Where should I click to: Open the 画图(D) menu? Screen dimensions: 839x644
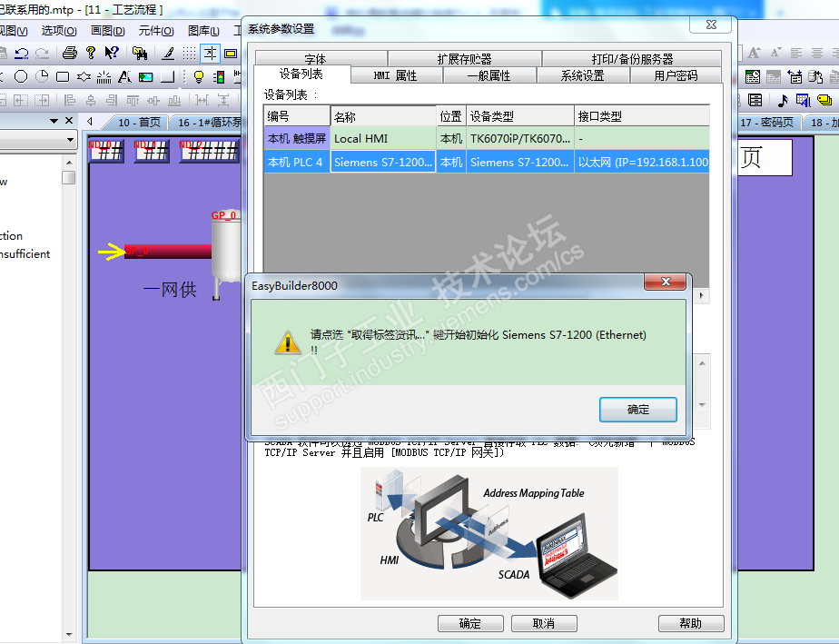pos(107,31)
